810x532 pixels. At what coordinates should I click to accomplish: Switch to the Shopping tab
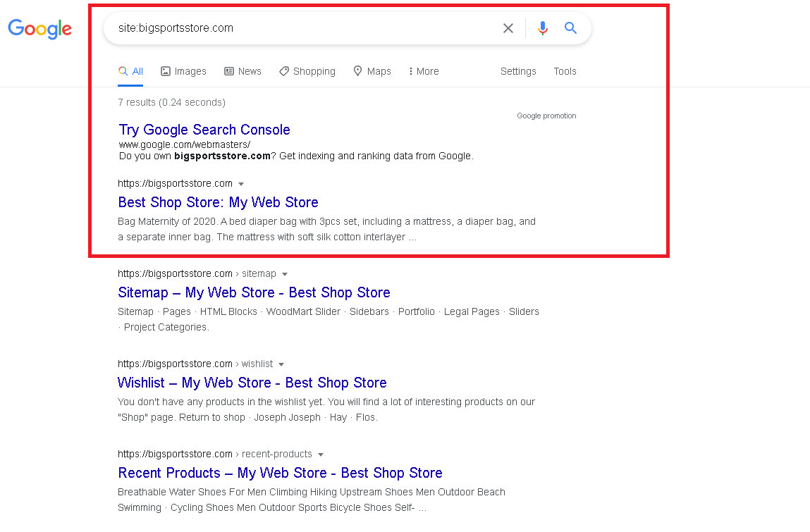click(x=307, y=71)
